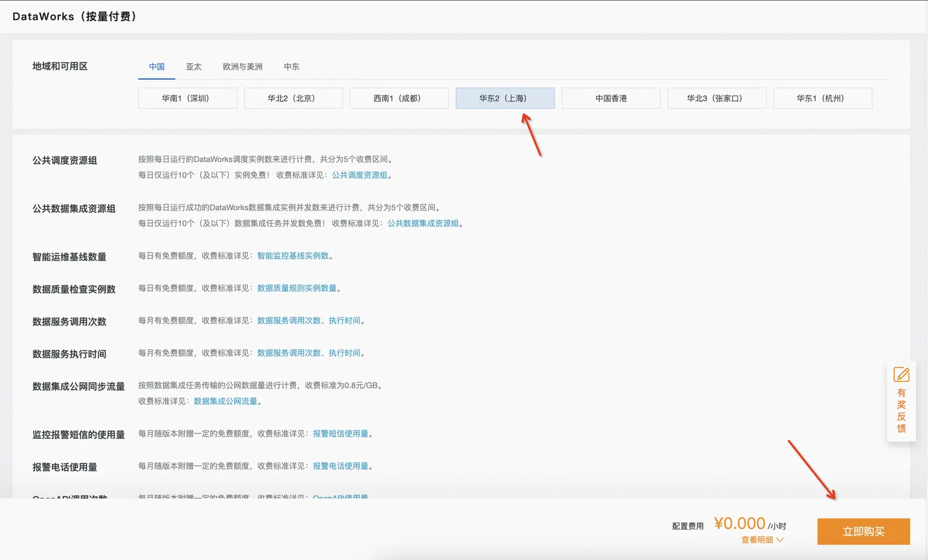The height and width of the screenshot is (560, 928).
Task: Click the 公共数据集成资源组 heading label
Action: point(74,208)
